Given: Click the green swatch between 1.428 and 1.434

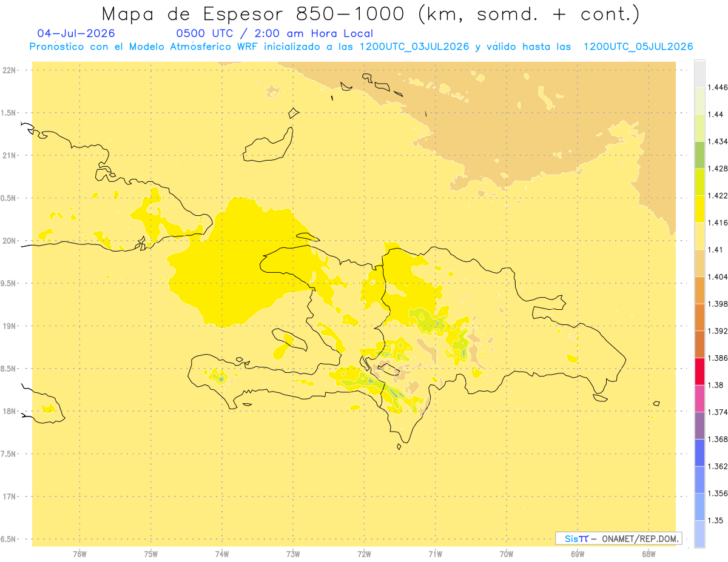Looking at the screenshot, I should tap(699, 155).
